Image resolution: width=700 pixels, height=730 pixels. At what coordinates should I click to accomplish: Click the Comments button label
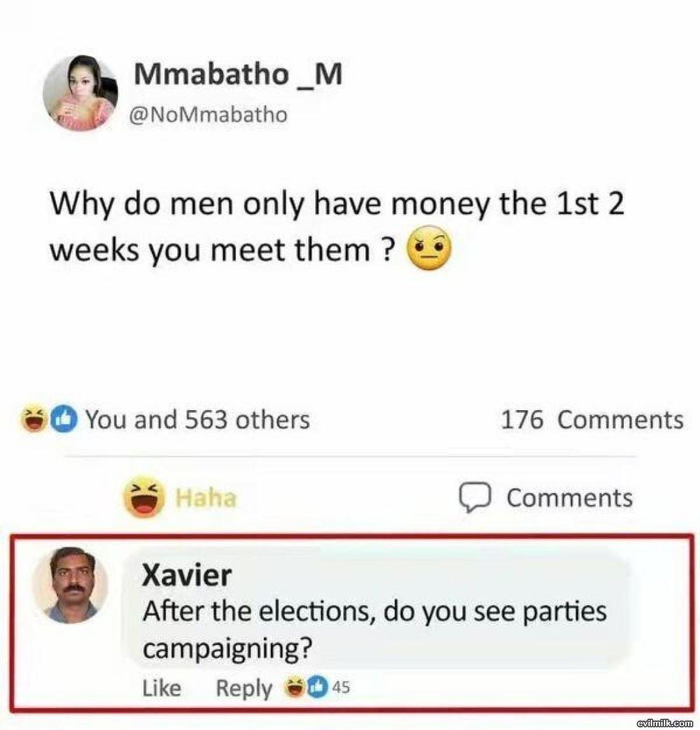(x=570, y=498)
